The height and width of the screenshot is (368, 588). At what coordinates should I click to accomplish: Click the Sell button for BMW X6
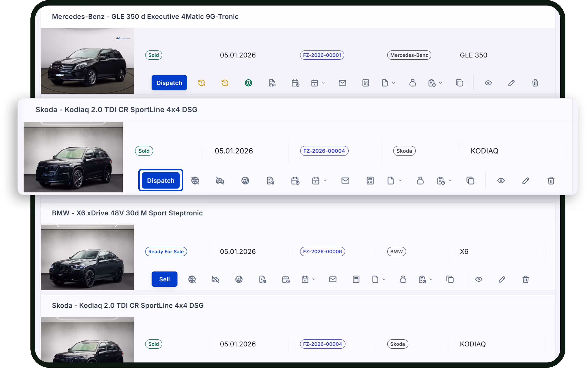[x=164, y=279]
